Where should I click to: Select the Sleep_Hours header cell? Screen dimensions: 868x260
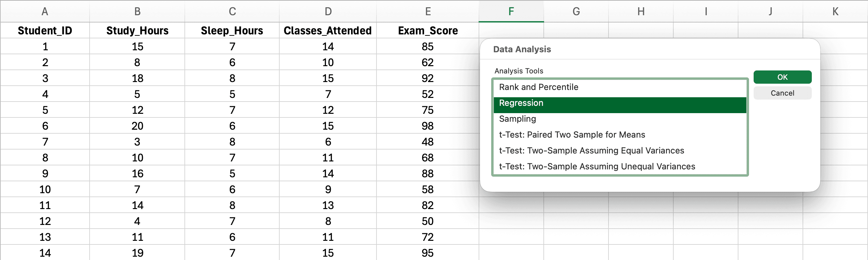coord(232,30)
